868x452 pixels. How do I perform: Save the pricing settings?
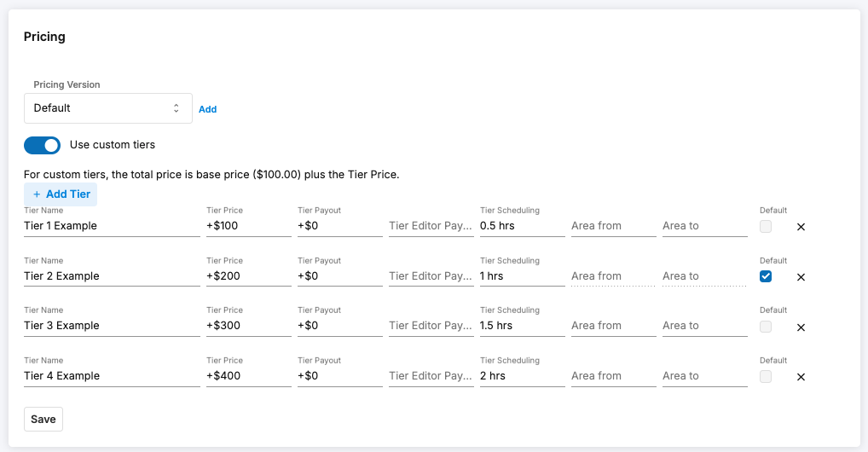coord(43,420)
